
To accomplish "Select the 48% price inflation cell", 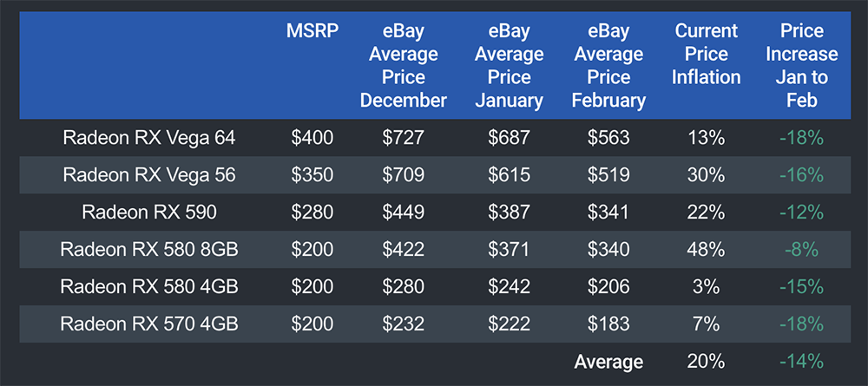I will coord(707,250).
